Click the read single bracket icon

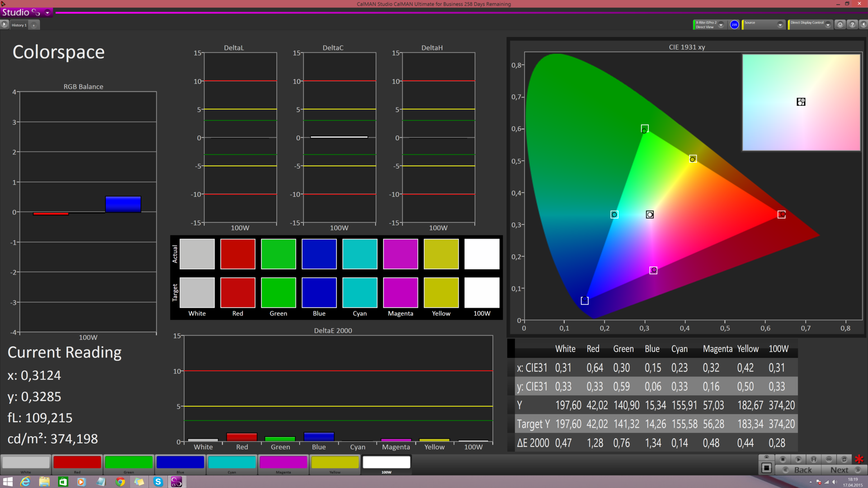[x=813, y=459]
